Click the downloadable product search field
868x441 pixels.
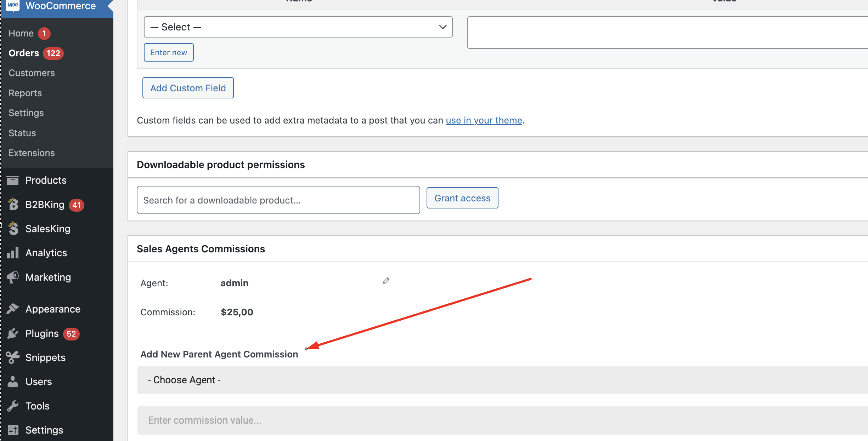pyautogui.click(x=278, y=200)
